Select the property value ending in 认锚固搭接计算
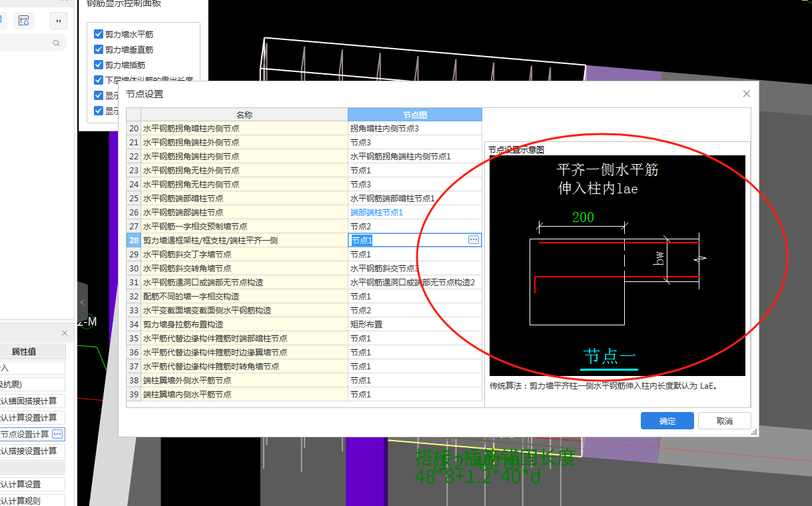 [33, 401]
